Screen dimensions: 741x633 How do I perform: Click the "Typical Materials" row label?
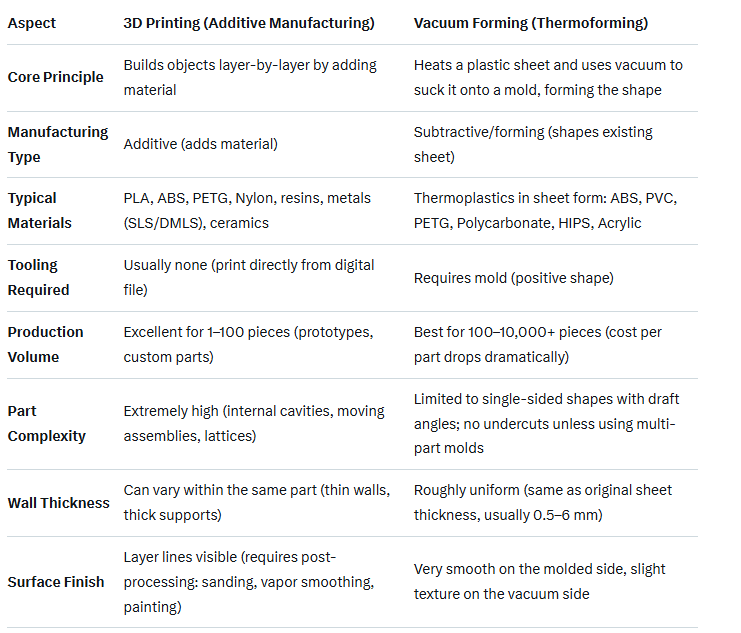coord(40,210)
